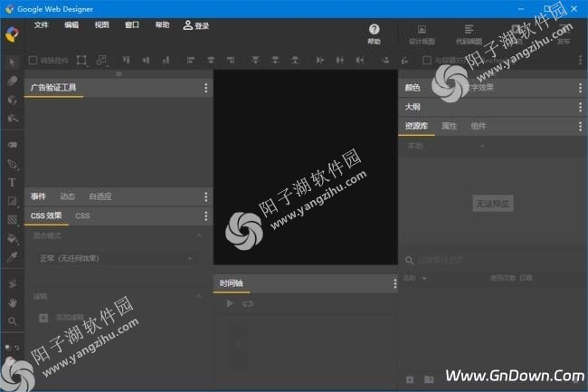Select the 3D object rotate tool
Image resolution: width=588 pixels, height=392 pixels.
(12, 100)
